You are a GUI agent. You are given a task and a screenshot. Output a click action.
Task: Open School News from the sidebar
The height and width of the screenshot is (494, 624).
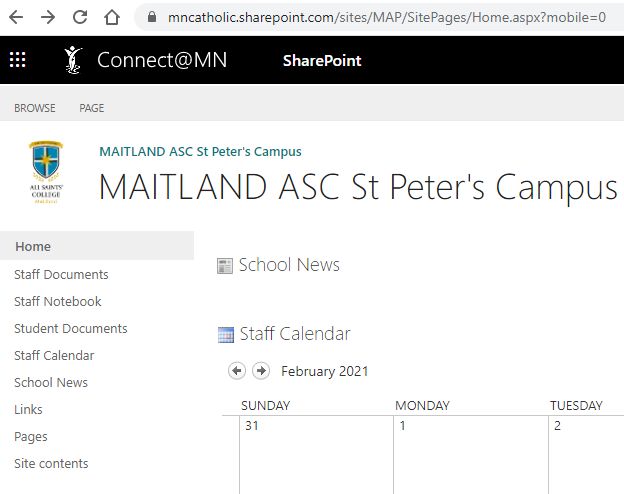(x=51, y=383)
